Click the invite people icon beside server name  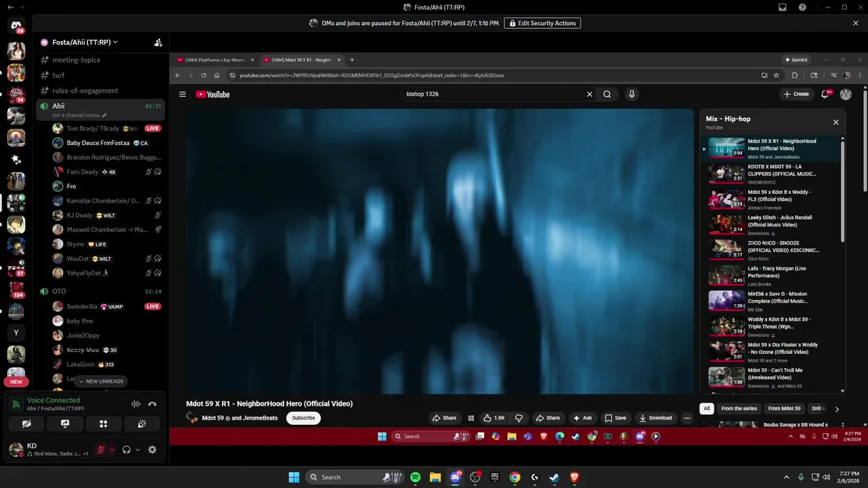[158, 42]
